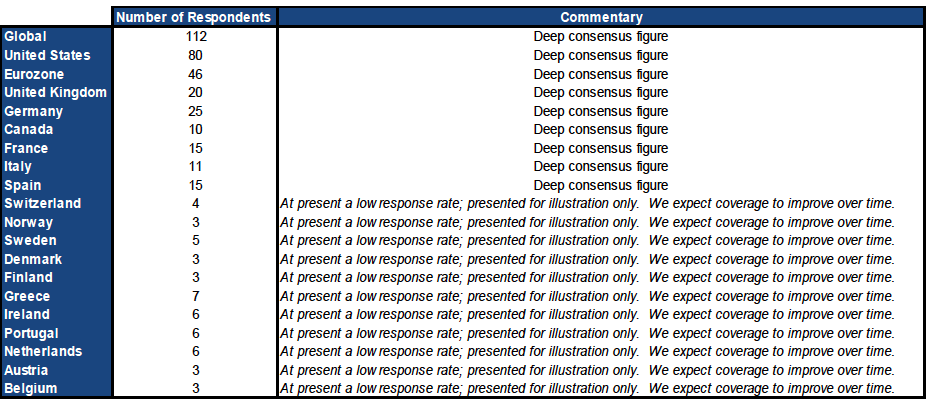Click the Austria commentary text cell
928x402 pixels.
click(601, 371)
